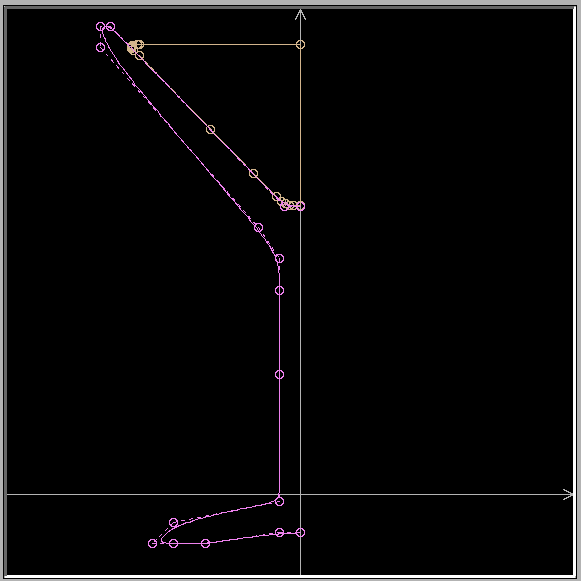Click the upper pink point on the bottom loop
Viewport: 581px width, 581px height.
pyautogui.click(x=173, y=522)
